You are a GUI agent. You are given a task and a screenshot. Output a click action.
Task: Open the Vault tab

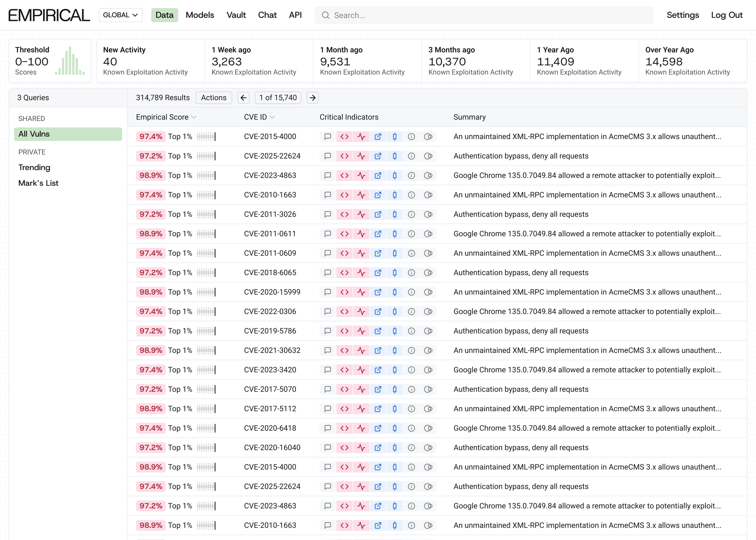pos(236,15)
